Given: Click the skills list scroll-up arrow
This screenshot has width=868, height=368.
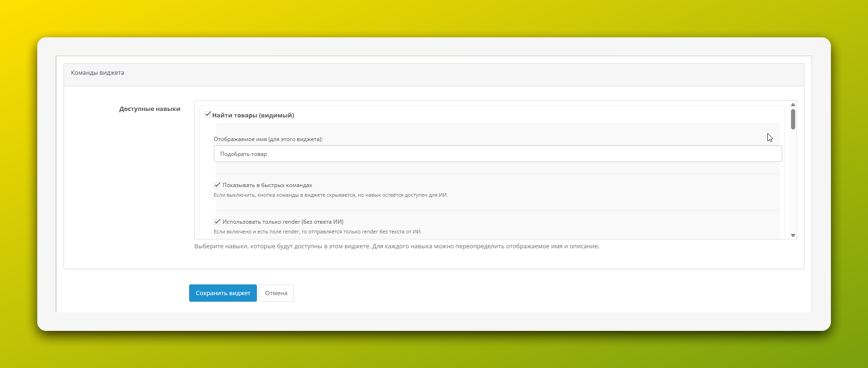Looking at the screenshot, I should pyautogui.click(x=793, y=105).
